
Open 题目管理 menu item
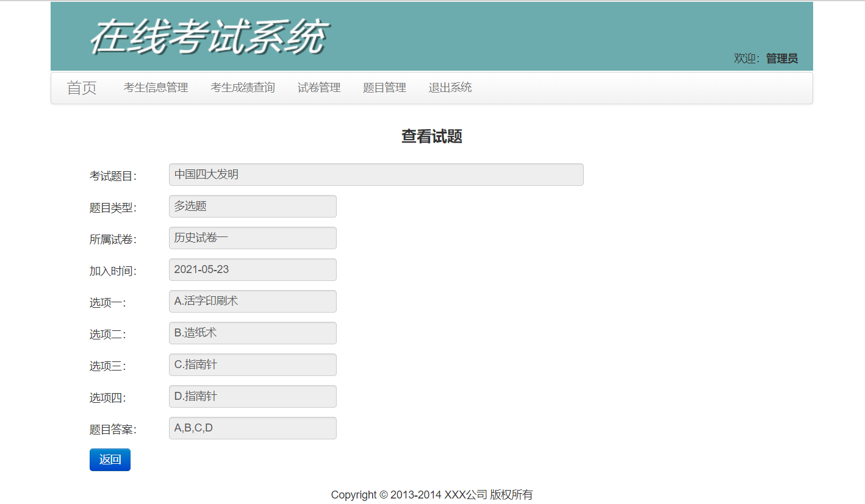click(x=384, y=88)
